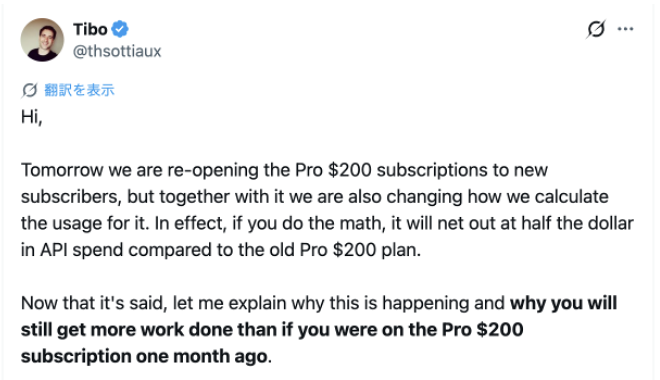Show the translation via 翻訳を表示
Viewport: 660px width, 380px height.
pyautogui.click(x=79, y=90)
